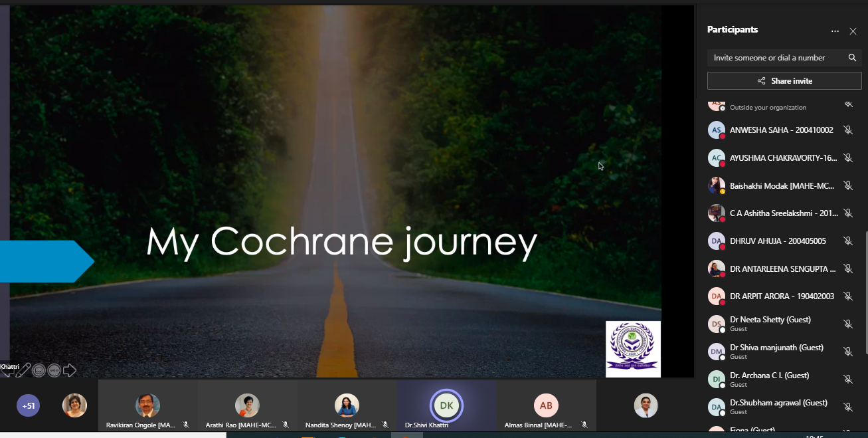Viewport: 868px width, 438px height.
Task: Click mic icon beside Baishakhi Modak
Action: click(x=848, y=185)
